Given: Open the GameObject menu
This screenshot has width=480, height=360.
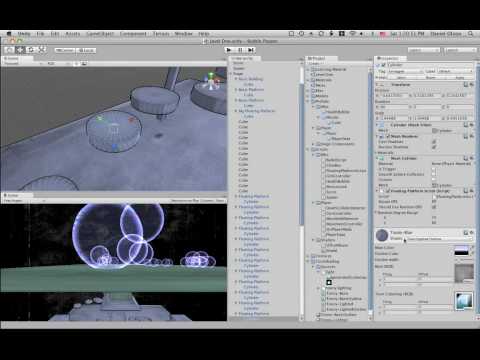Looking at the screenshot, I should click(100, 34).
